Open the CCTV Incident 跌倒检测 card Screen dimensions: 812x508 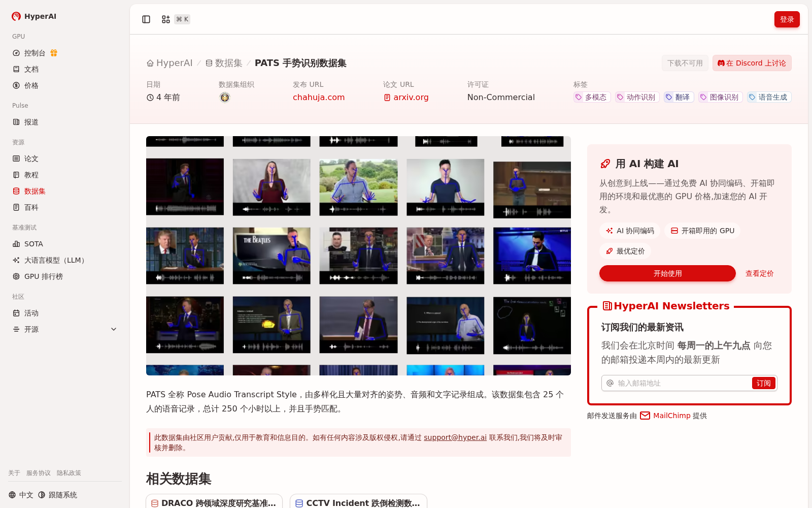pyautogui.click(x=358, y=502)
